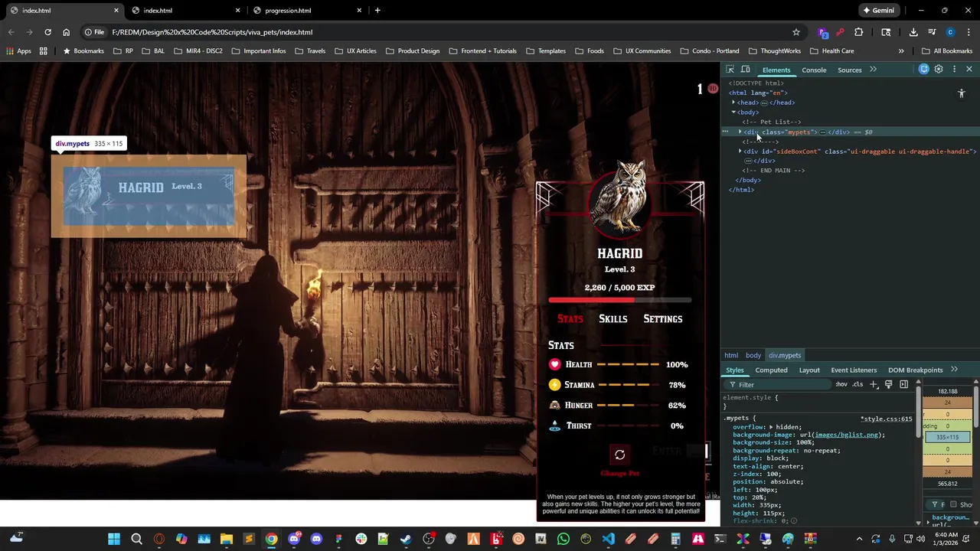Click the thirst drop icon
980x551 pixels.
tap(555, 426)
